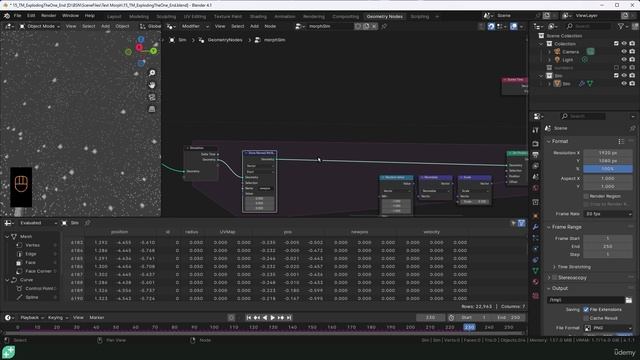640x360 pixels.
Task: Open the Render properties tab
Action: pyautogui.click(x=536, y=144)
